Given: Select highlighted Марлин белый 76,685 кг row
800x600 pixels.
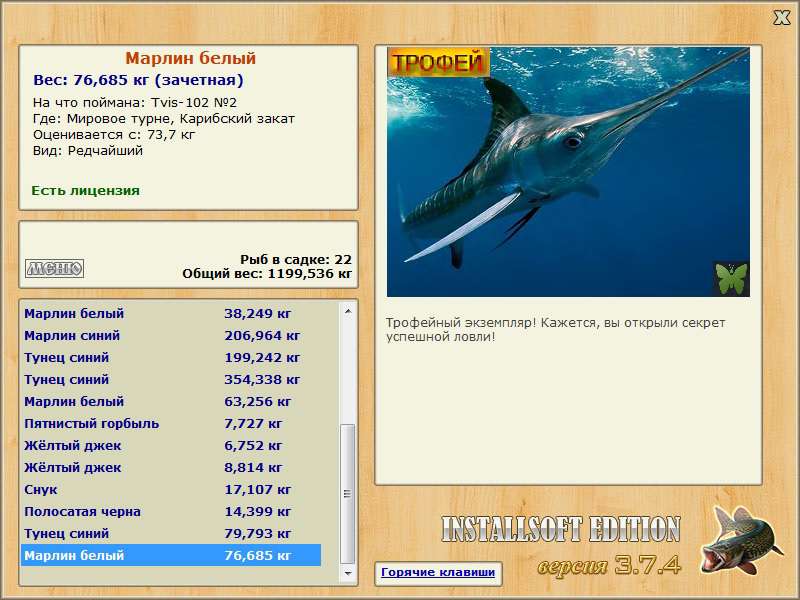Looking at the screenshot, I should coord(171,555).
